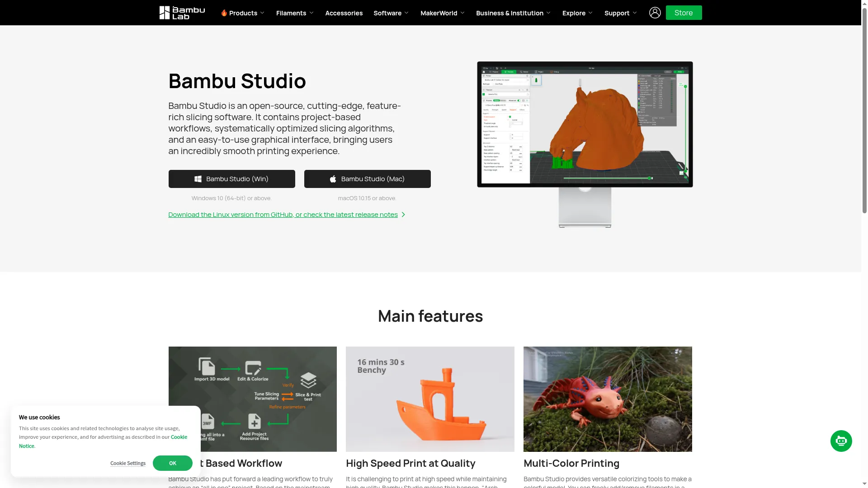Click the We use cookies title

pos(39,417)
